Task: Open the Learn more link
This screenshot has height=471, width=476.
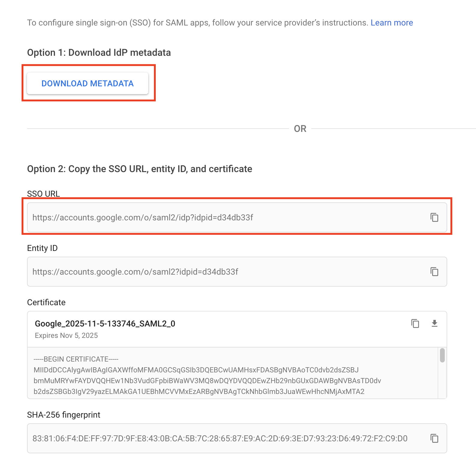Action: [392, 22]
